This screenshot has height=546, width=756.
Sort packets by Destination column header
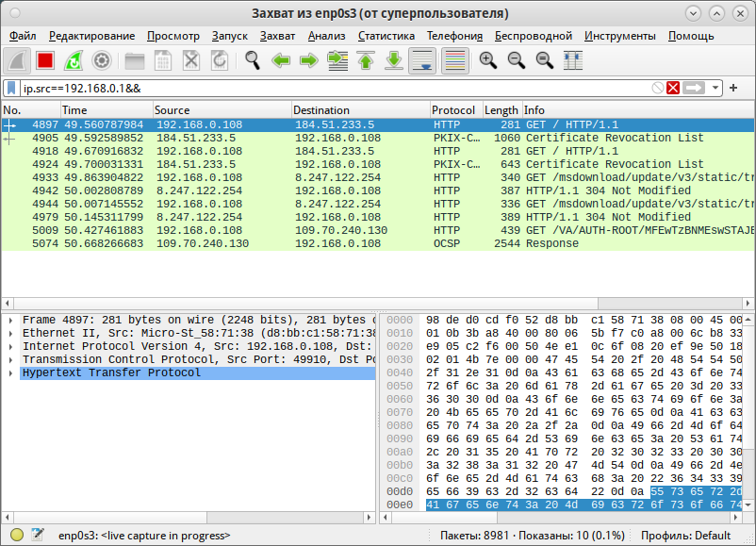click(x=361, y=110)
